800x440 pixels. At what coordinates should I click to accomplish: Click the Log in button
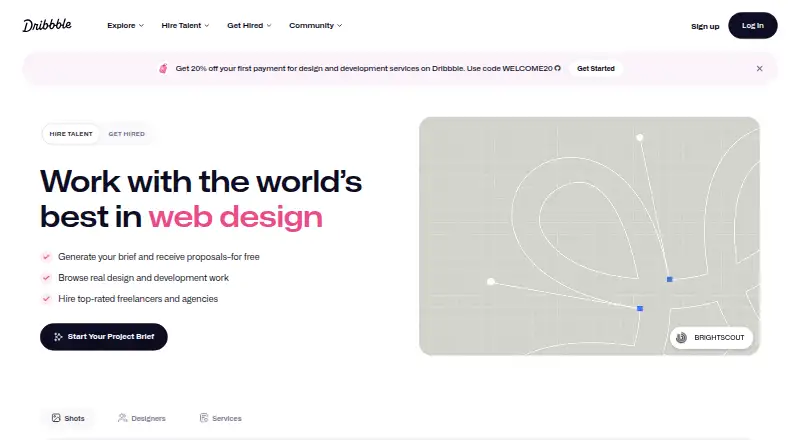point(753,26)
